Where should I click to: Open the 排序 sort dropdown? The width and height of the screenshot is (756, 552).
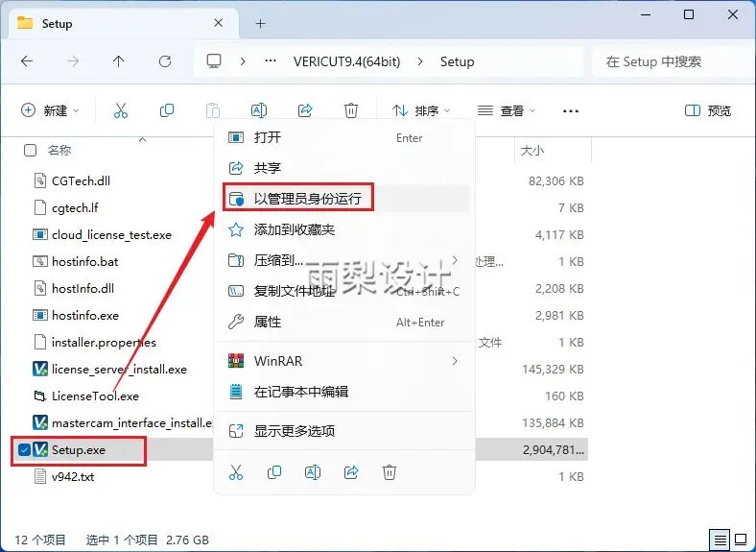click(x=421, y=111)
